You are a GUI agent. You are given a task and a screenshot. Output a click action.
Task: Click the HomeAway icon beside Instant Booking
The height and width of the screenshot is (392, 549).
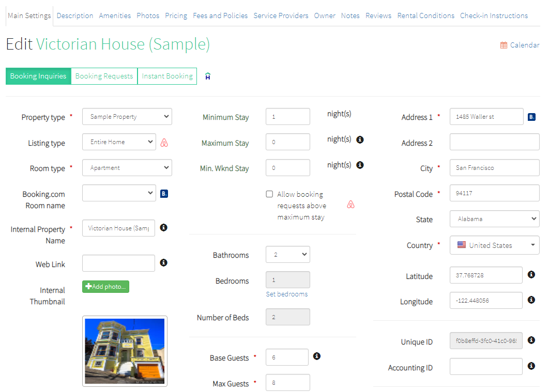pyautogui.click(x=208, y=76)
